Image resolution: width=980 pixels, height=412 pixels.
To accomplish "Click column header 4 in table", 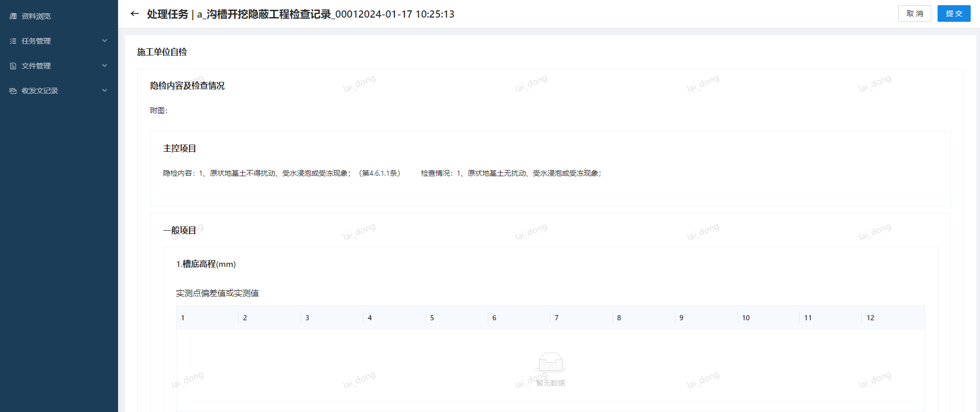I will (x=394, y=318).
